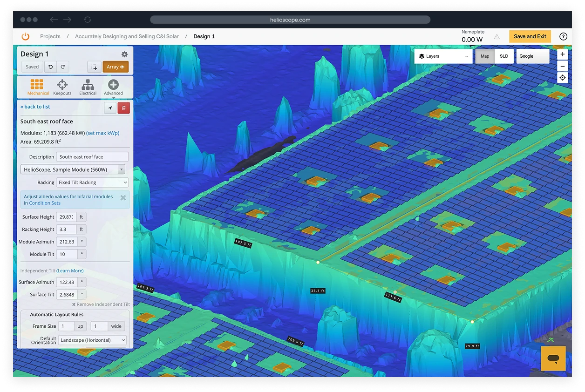Switch the view to SLD
This screenshot has width=585, height=392.
[x=504, y=56]
